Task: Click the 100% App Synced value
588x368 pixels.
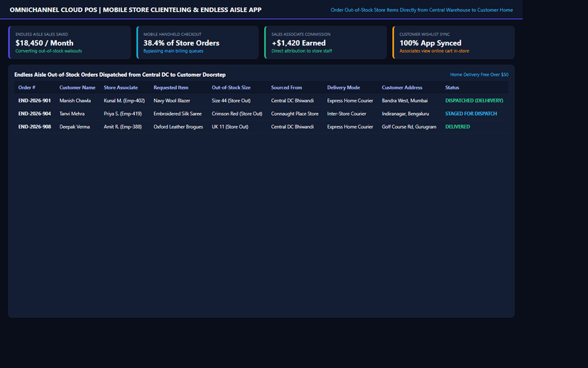Action: [430, 43]
